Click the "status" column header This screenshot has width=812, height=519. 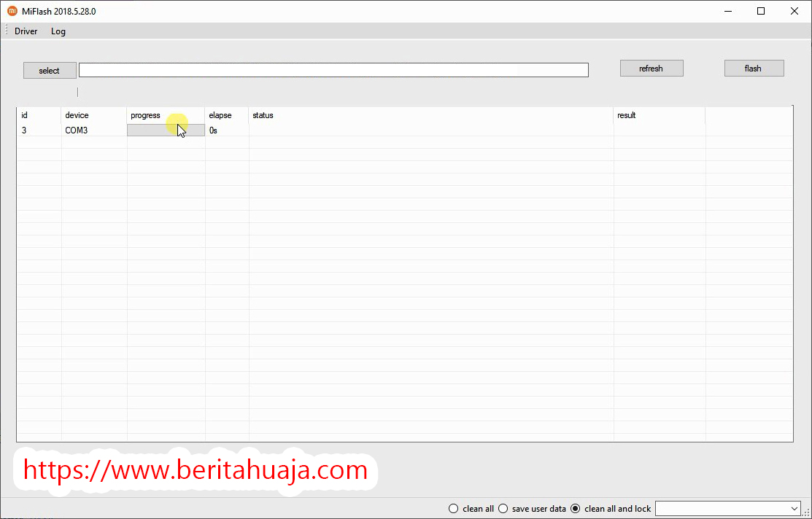263,115
